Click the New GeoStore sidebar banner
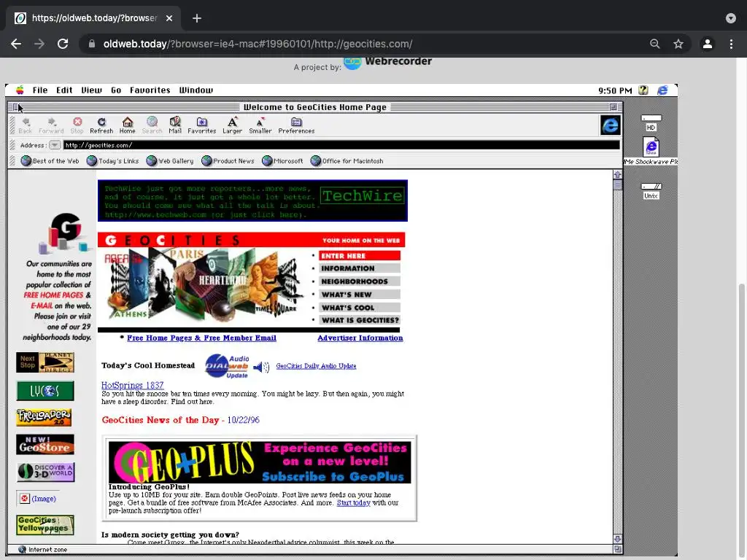 coord(45,444)
